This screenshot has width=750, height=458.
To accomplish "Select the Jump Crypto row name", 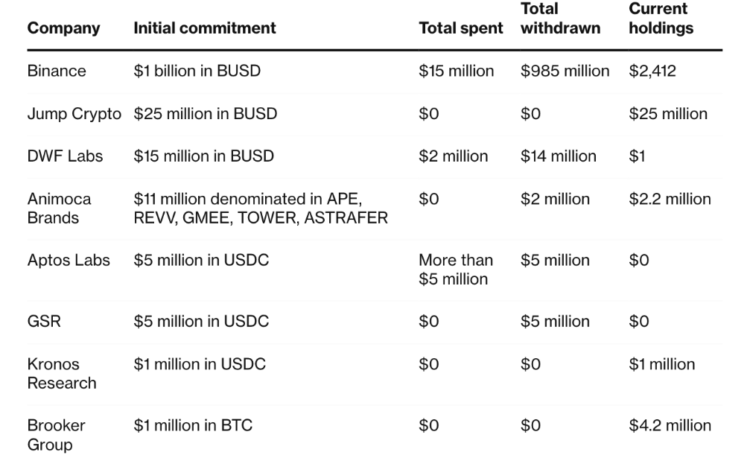I will tap(75, 113).
